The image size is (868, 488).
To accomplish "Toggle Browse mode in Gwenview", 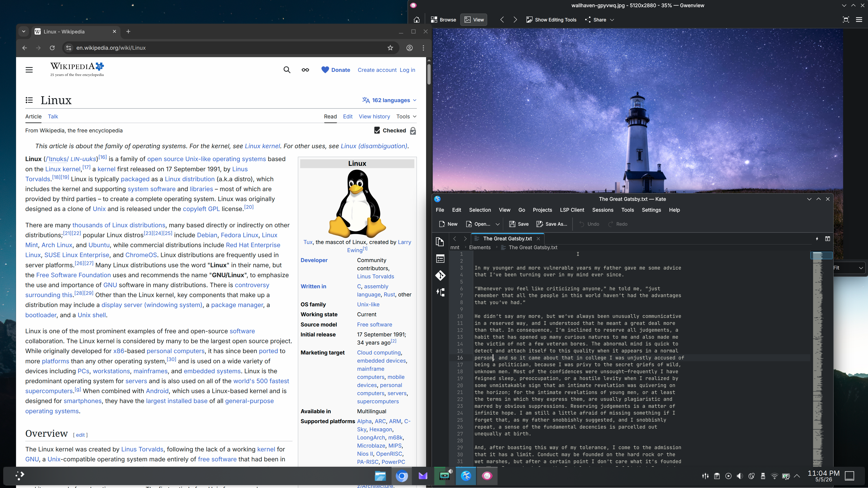I will point(443,20).
